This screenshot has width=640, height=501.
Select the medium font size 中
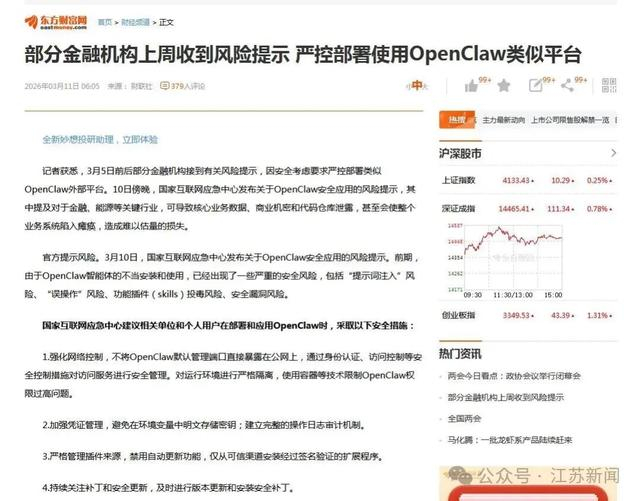click(417, 85)
